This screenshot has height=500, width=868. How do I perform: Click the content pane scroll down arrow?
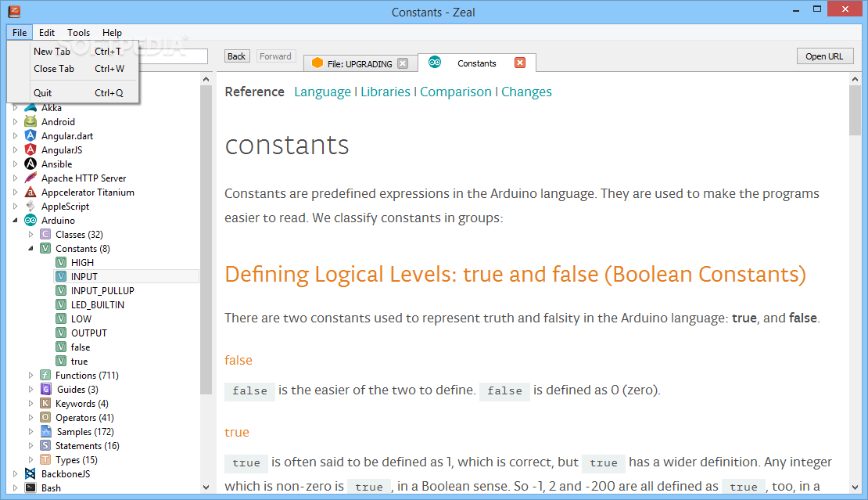855,487
